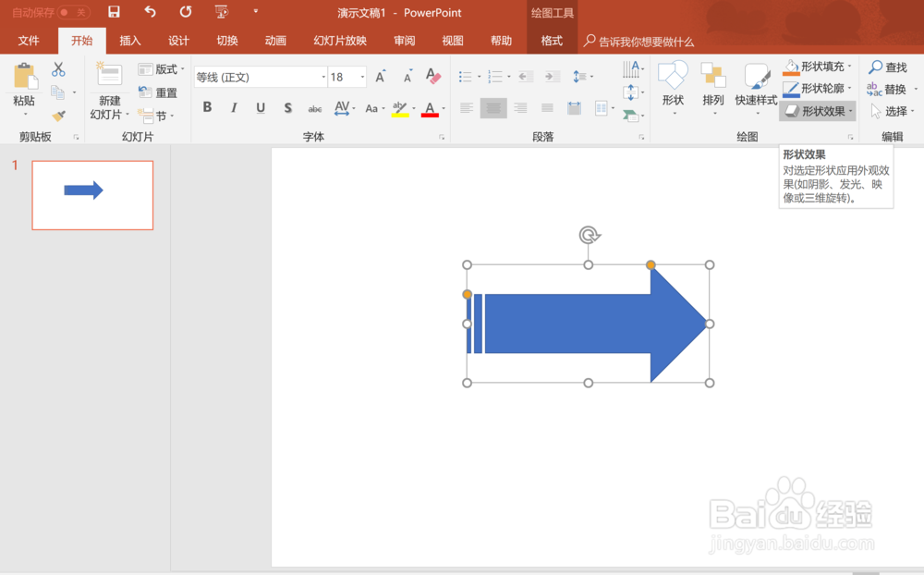Switch to the 插入 (Insert) ribbon tab
The height and width of the screenshot is (575, 924).
[x=130, y=41]
